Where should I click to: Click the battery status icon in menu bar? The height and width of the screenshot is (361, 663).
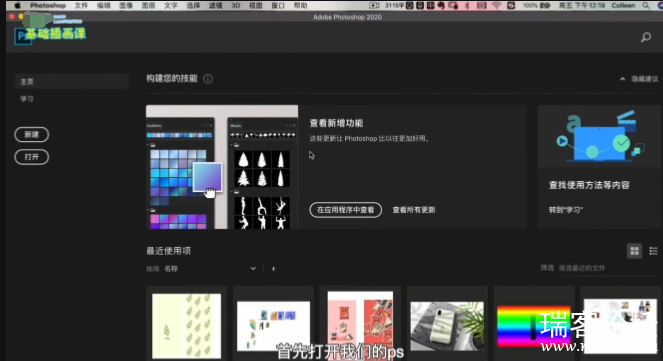point(545,5)
